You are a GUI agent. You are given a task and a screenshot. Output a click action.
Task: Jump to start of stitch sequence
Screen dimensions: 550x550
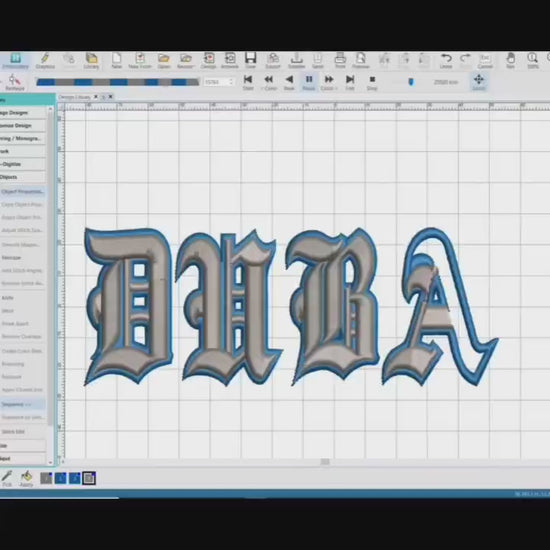248,82
